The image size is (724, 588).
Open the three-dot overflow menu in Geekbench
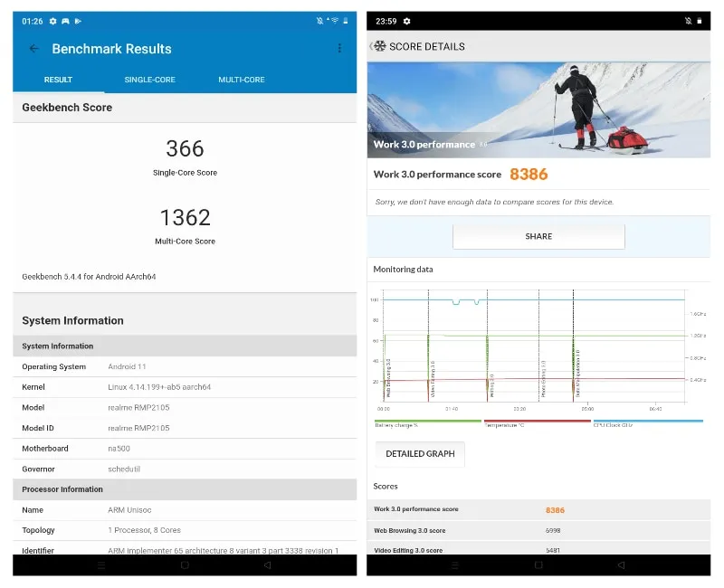click(339, 49)
